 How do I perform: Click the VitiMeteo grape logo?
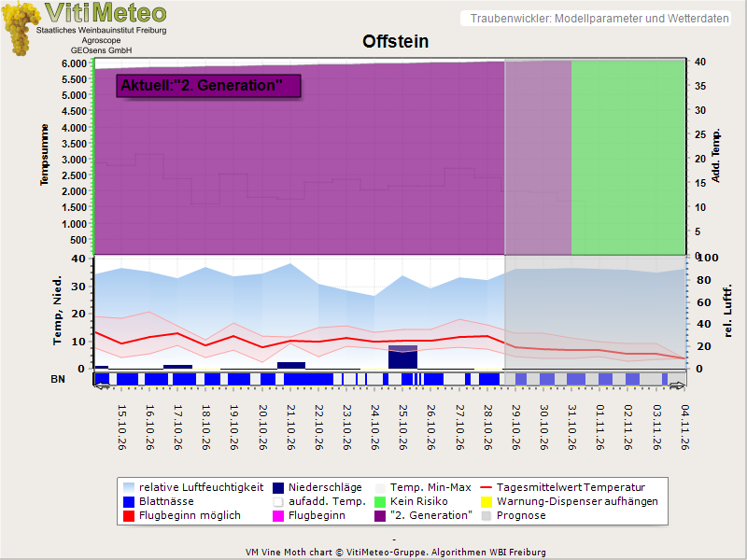point(19,29)
